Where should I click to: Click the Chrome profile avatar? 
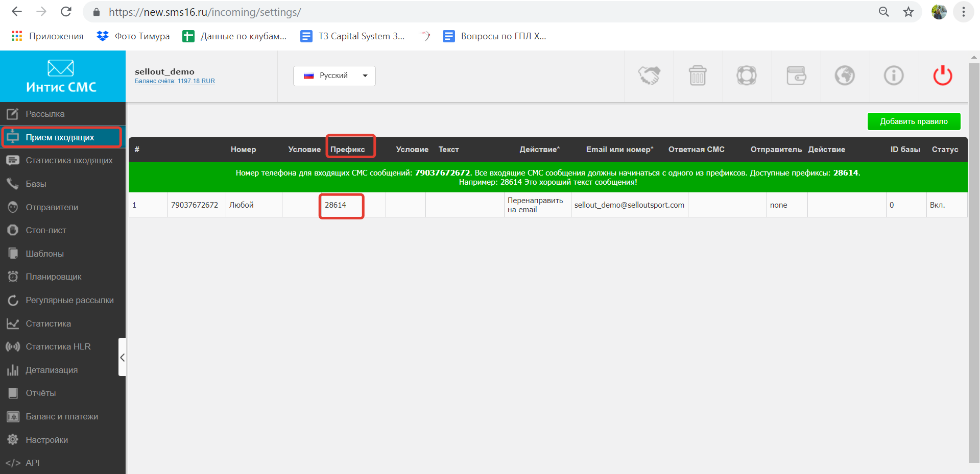pyautogui.click(x=939, y=12)
